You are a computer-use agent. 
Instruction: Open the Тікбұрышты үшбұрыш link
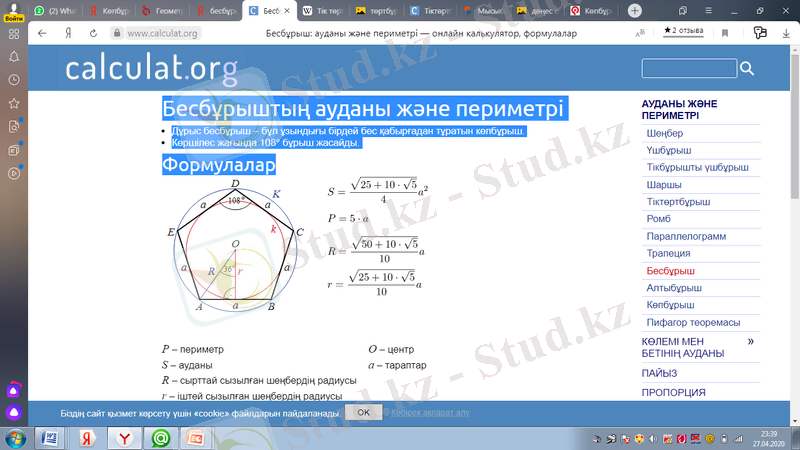point(697,167)
